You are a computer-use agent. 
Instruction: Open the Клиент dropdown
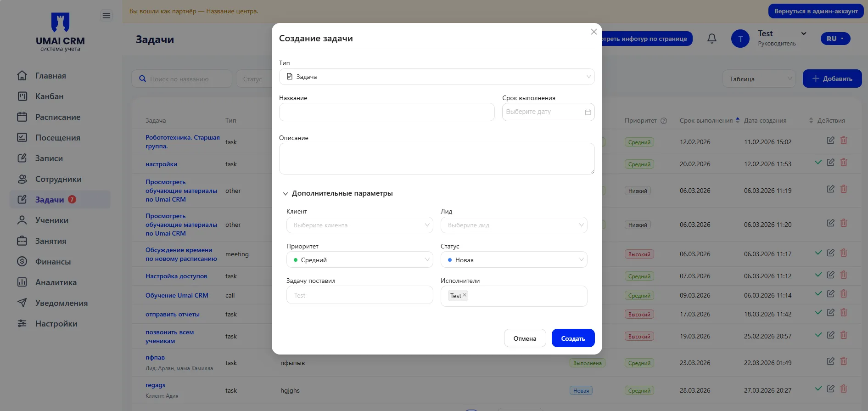coord(359,225)
